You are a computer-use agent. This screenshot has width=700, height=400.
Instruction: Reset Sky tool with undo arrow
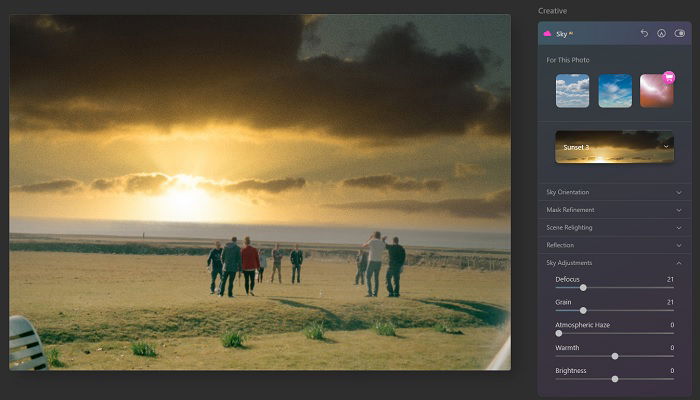point(644,34)
